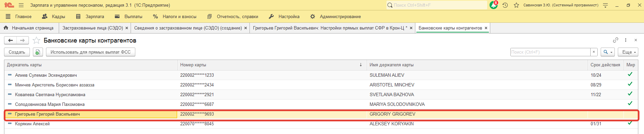The width and height of the screenshot is (644, 134).
Task: Open the service settings menu beside user name
Action: click(605, 5)
